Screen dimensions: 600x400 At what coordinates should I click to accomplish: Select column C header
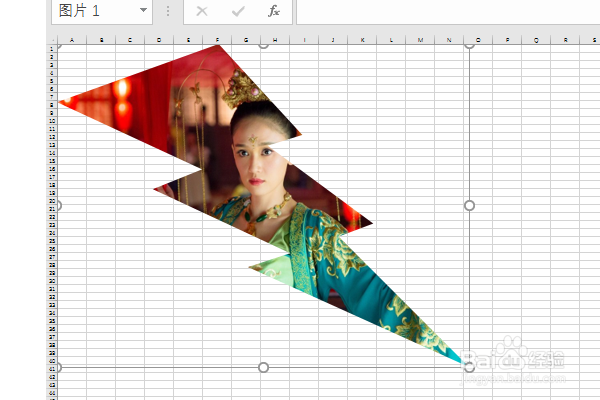[130, 40]
